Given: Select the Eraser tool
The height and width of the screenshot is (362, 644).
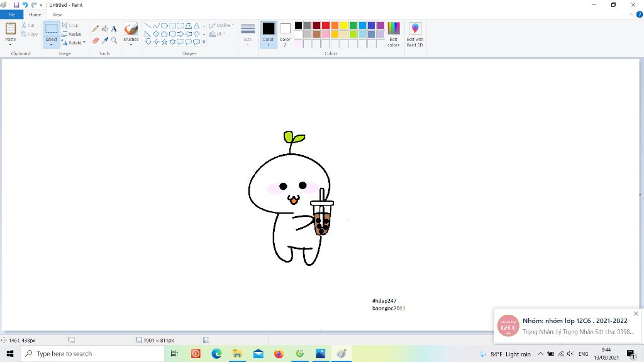Looking at the screenshot, I should pos(96,40).
